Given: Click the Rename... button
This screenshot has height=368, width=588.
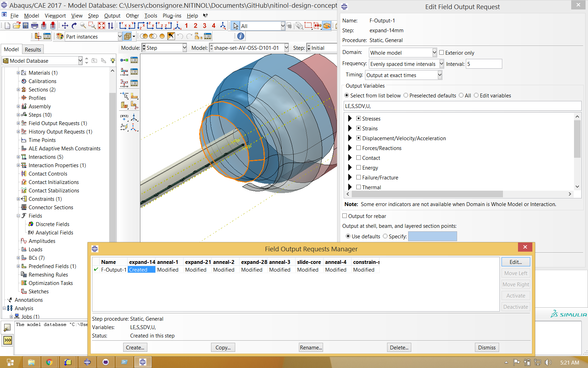Looking at the screenshot, I should coord(311,347).
